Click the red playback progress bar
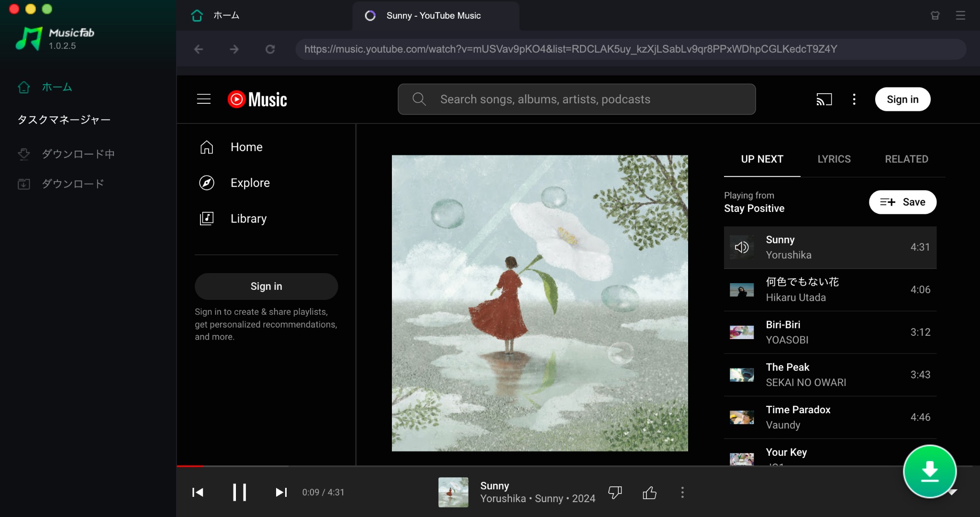The width and height of the screenshot is (980, 517). click(x=190, y=465)
